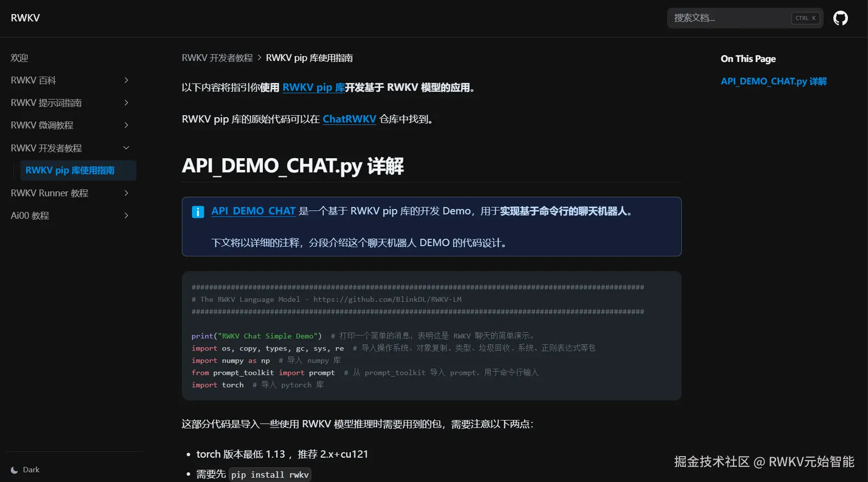
Task: Click the CTRL K shortcut badge
Action: [x=805, y=18]
